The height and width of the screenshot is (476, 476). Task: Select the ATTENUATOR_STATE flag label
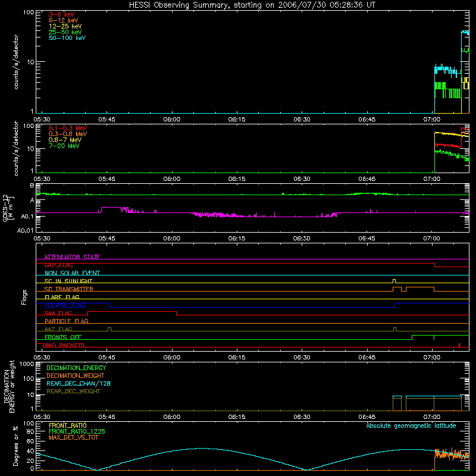72,257
